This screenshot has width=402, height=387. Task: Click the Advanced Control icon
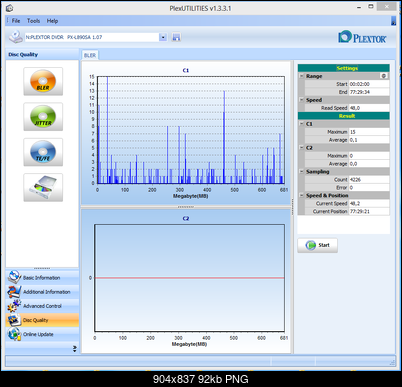pos(14,306)
